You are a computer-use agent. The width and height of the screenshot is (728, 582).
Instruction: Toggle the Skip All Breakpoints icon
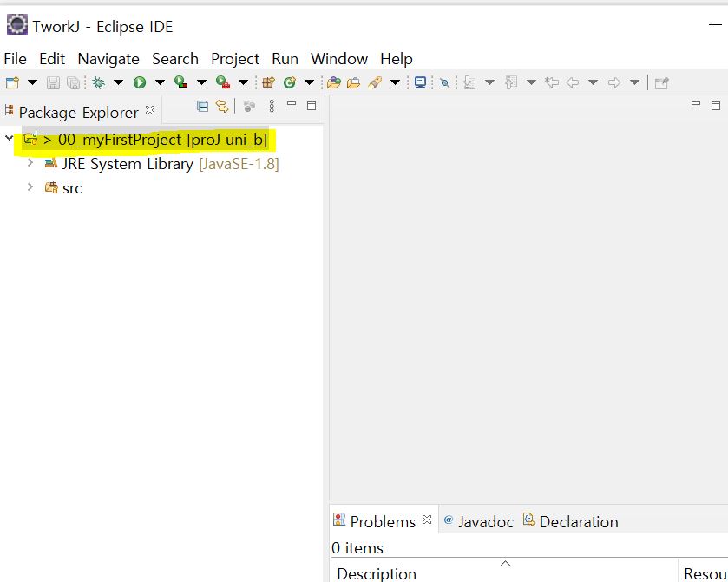[x=445, y=82]
